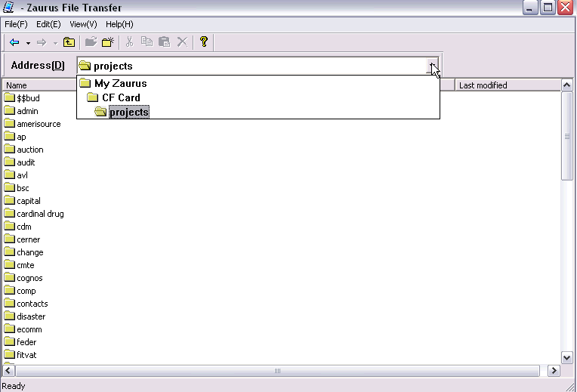Click the Forward arrow toolbar button
The width and height of the screenshot is (577, 392).
tap(42, 42)
